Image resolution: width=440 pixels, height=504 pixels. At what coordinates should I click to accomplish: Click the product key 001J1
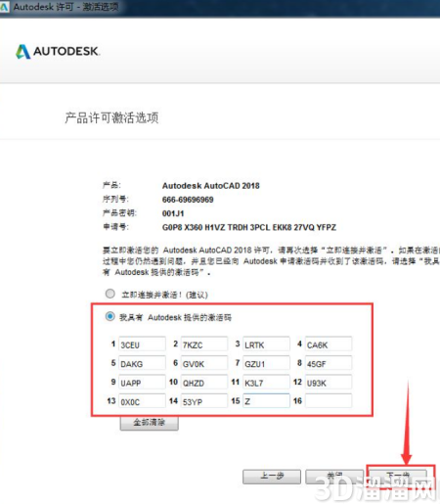click(x=173, y=213)
